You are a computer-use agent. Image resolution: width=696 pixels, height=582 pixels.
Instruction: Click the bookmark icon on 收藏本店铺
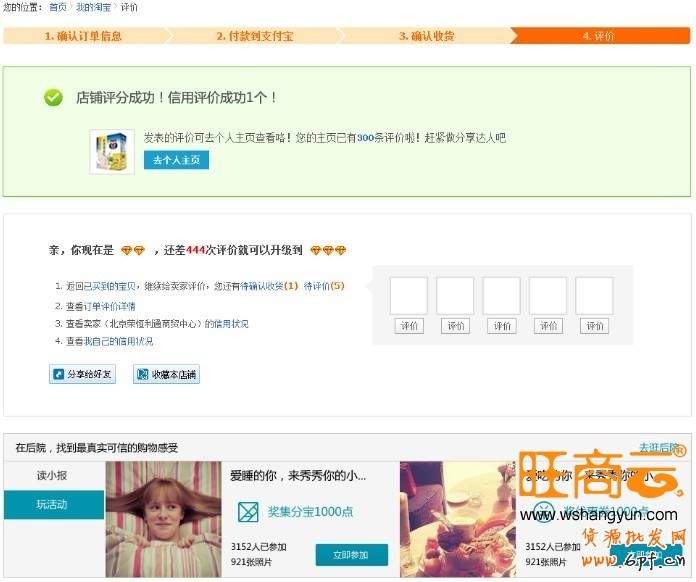(142, 375)
